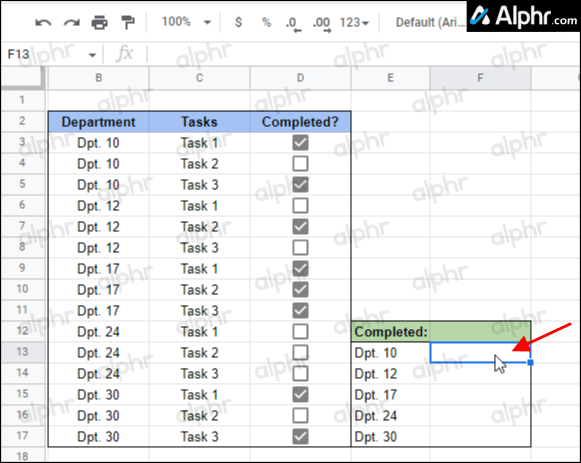Screen dimensions: 581x463
Task: Select row 13 header
Action: (22, 352)
